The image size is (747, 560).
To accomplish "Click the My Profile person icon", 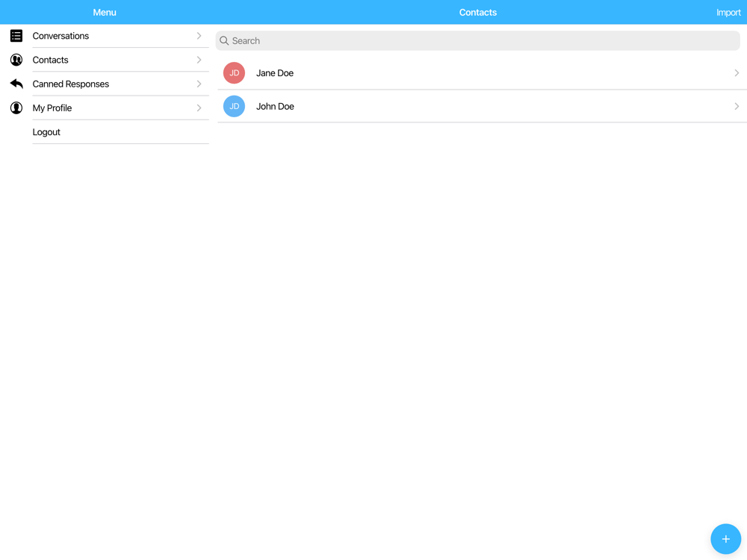I will point(16,108).
